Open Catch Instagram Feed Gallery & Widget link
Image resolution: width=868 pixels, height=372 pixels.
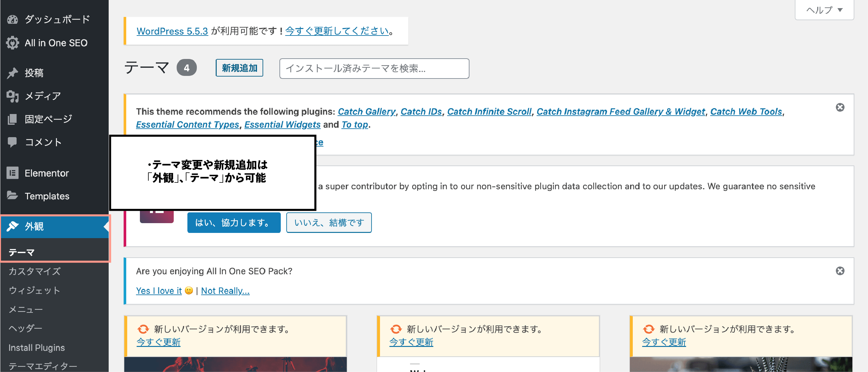(621, 111)
